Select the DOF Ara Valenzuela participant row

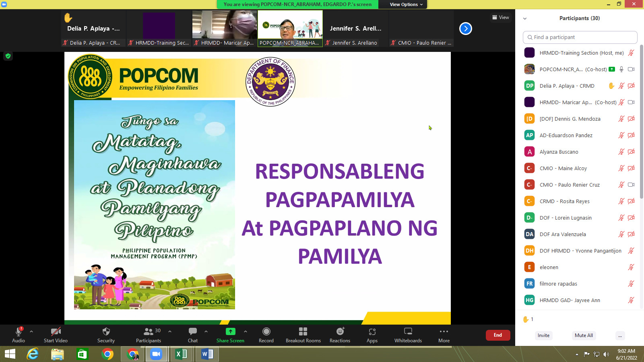580,234
